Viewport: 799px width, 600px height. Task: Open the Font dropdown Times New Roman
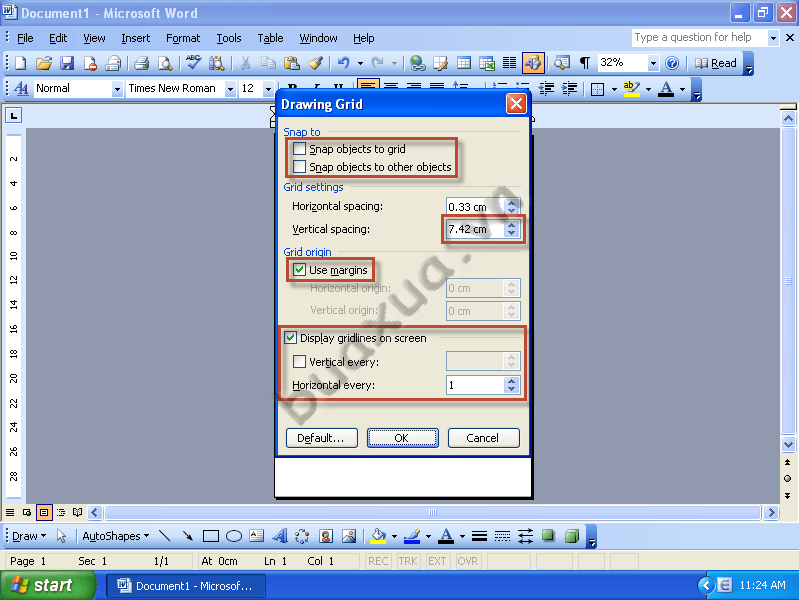(230, 89)
